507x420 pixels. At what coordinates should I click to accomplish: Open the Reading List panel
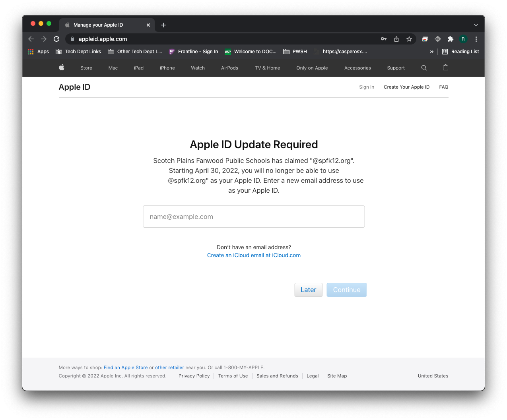460,52
